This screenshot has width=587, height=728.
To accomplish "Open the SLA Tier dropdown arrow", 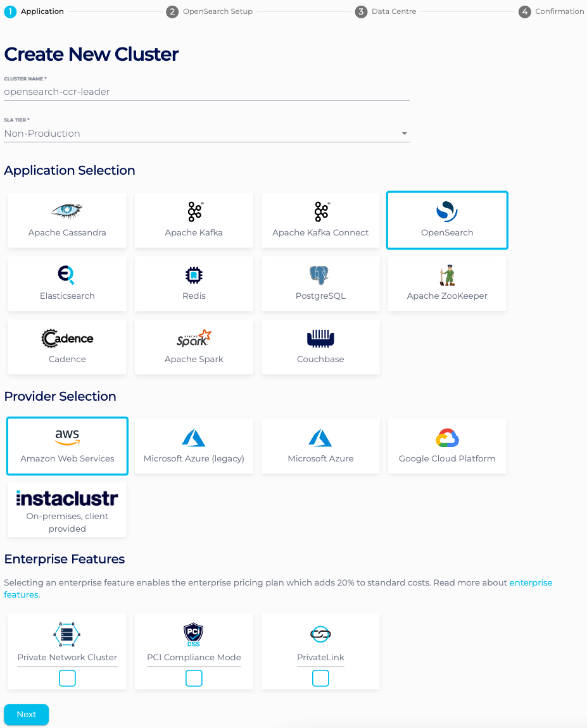I will 404,134.
